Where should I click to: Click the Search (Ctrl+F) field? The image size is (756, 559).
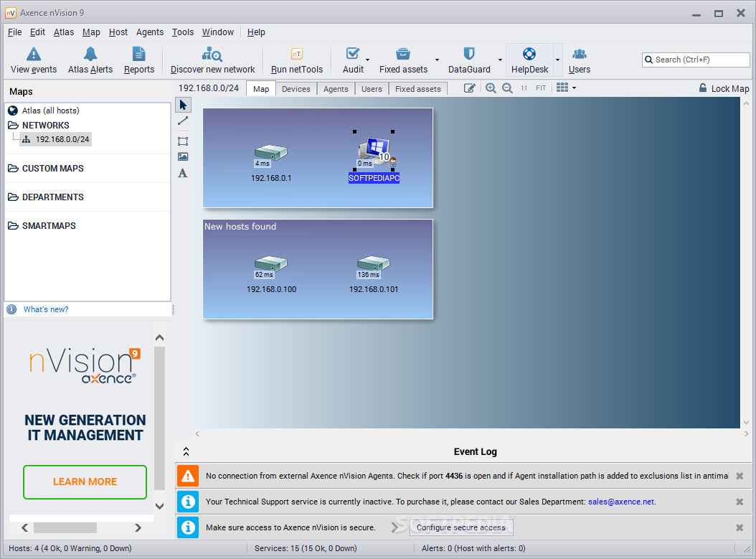point(696,60)
